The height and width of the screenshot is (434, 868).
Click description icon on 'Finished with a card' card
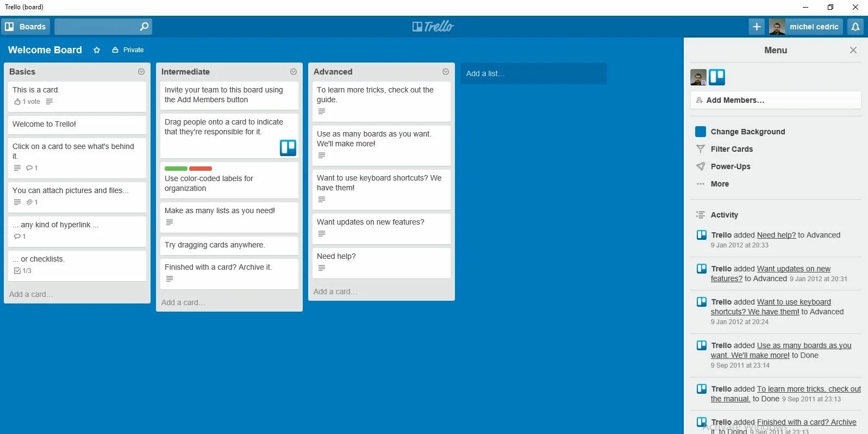point(170,279)
